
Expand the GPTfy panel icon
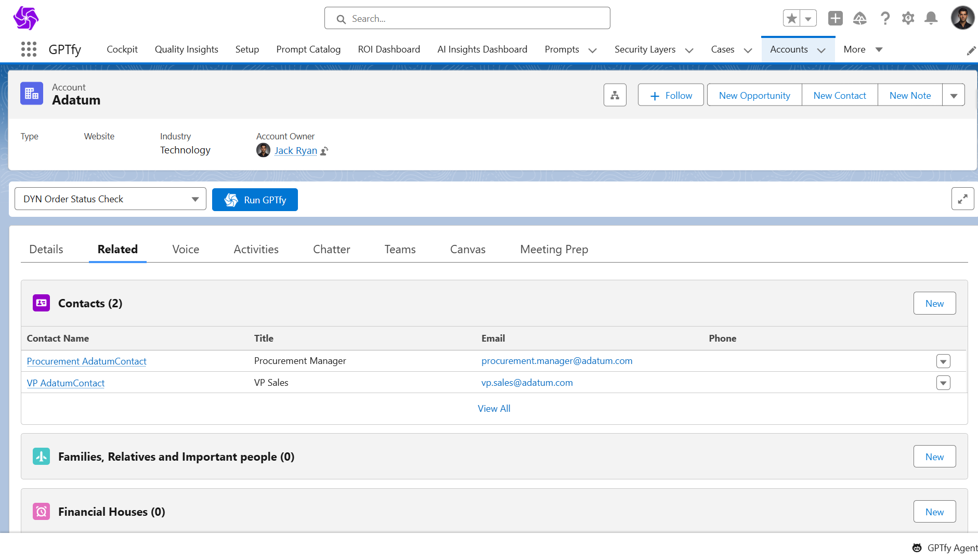(963, 199)
